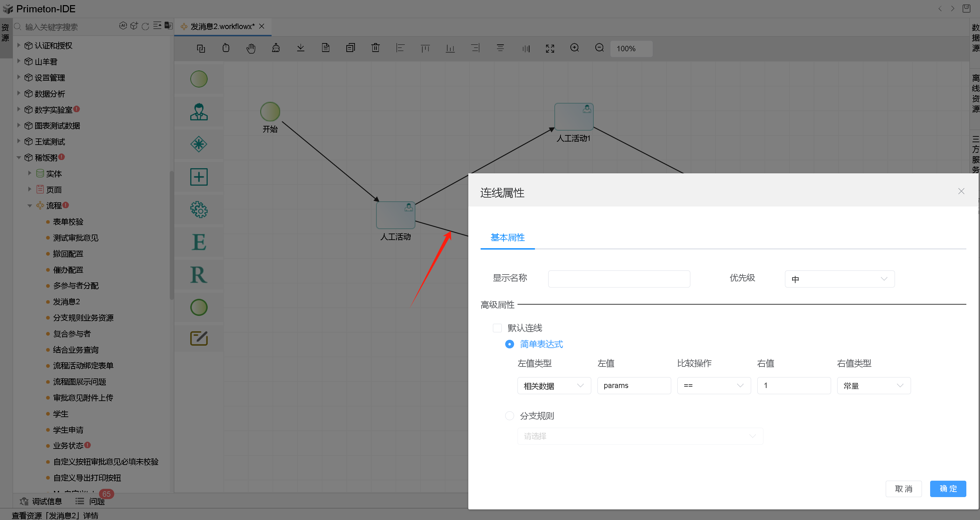Image resolution: width=980 pixels, height=520 pixels.
Task: Select the automatic activity gear tool
Action: pyautogui.click(x=198, y=210)
